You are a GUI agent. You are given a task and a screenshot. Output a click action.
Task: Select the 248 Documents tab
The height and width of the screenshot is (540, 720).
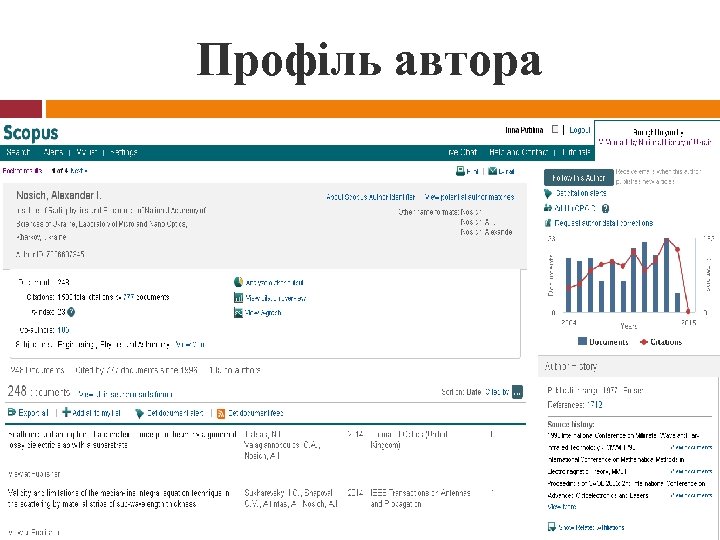[x=37, y=370]
